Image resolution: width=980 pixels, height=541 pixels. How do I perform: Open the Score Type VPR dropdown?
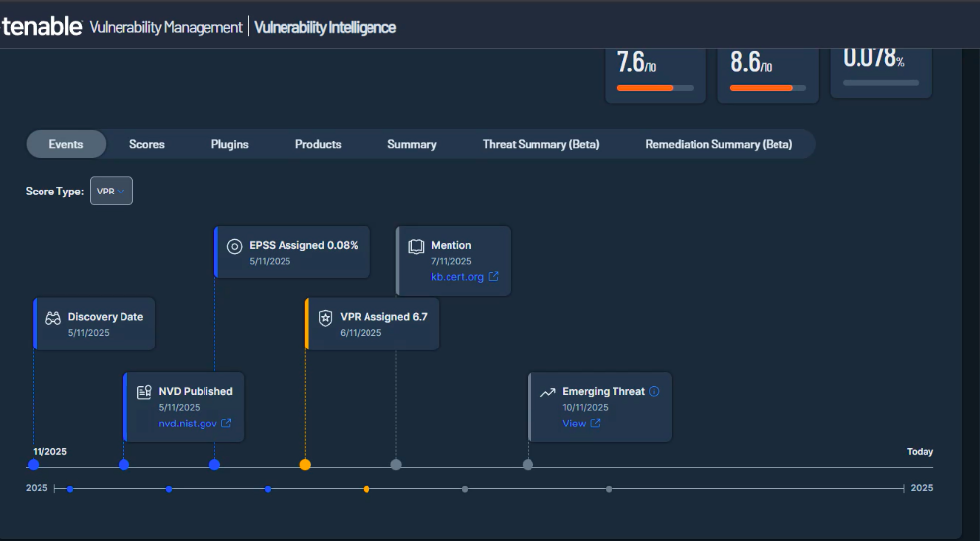click(111, 192)
